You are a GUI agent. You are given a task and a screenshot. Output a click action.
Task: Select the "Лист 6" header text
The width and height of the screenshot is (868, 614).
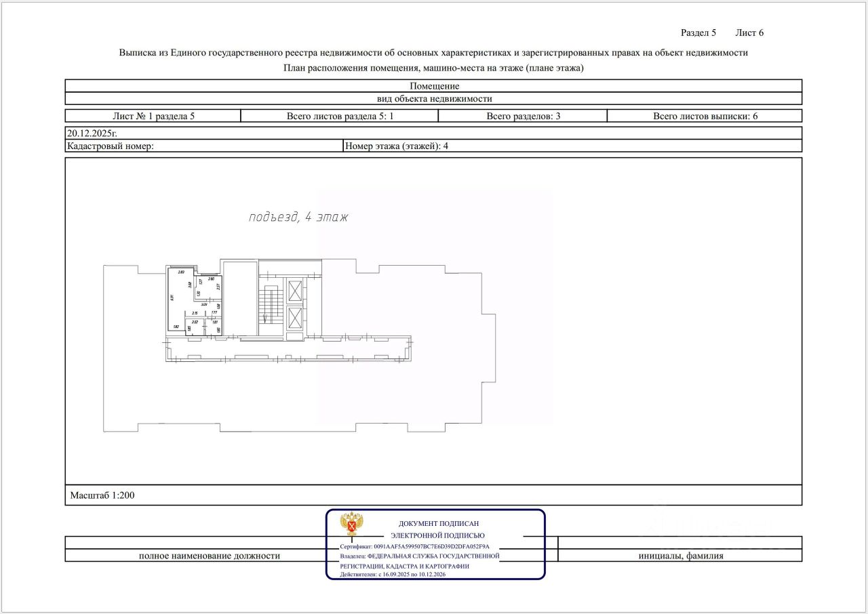tap(749, 33)
